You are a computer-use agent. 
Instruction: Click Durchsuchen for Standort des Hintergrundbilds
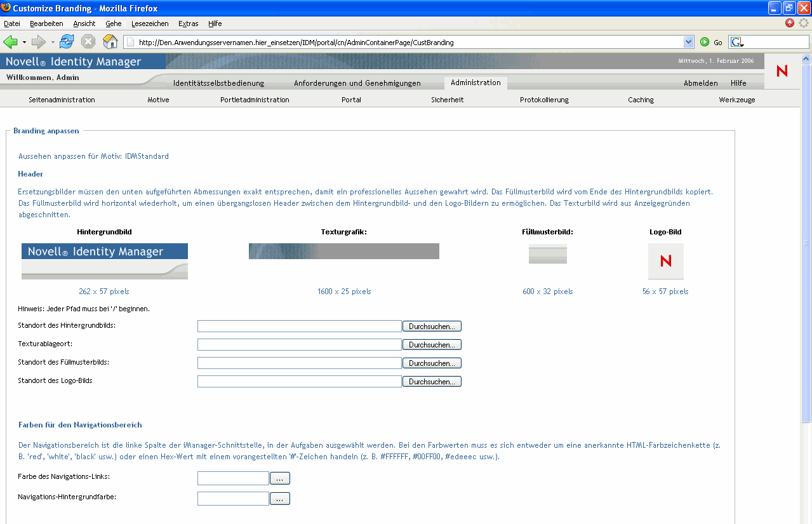point(432,326)
